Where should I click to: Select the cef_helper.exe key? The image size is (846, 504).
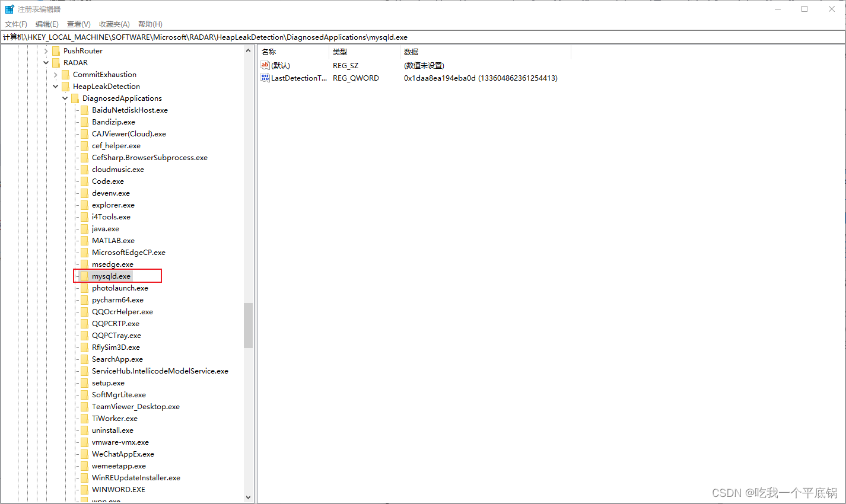tap(116, 146)
